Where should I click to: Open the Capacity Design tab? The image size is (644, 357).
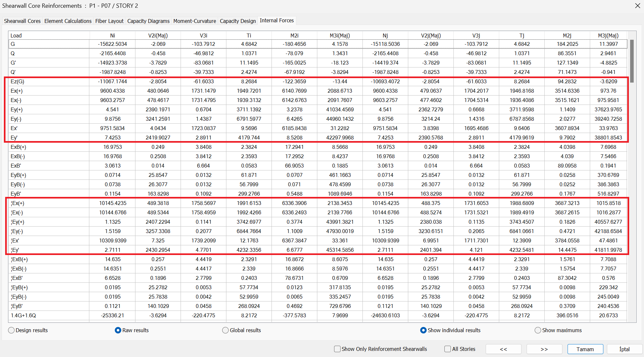238,21
